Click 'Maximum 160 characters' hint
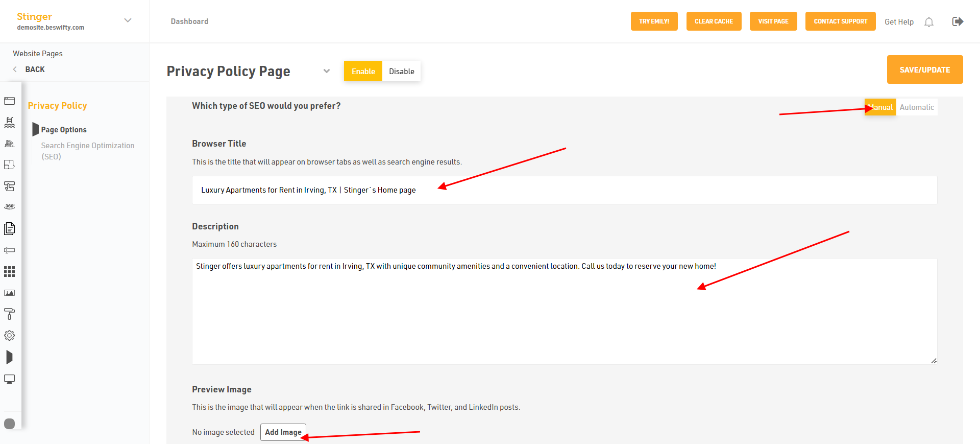Image resolution: width=980 pixels, height=444 pixels. point(234,244)
